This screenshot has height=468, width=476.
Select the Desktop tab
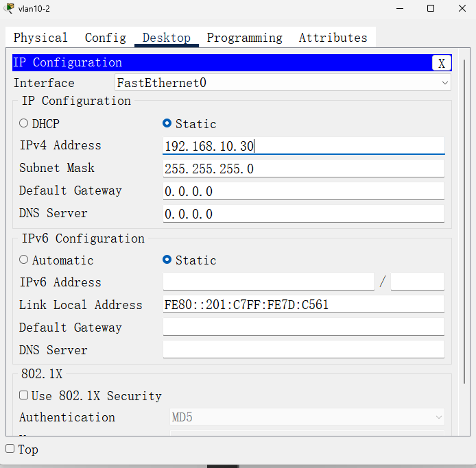tap(167, 38)
